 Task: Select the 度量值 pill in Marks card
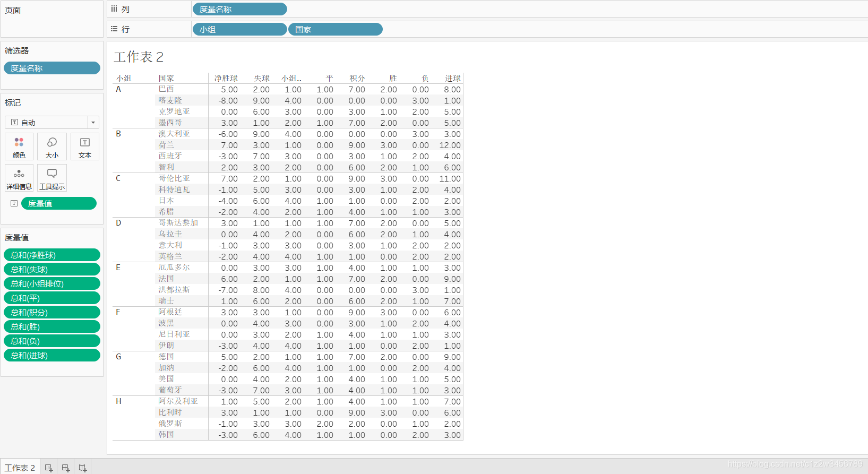point(59,203)
